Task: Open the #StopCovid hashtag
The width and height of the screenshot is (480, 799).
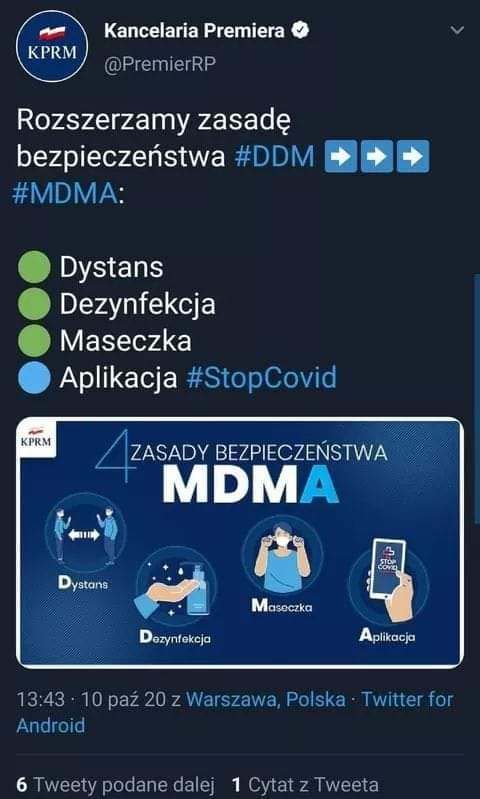Action: point(261,378)
